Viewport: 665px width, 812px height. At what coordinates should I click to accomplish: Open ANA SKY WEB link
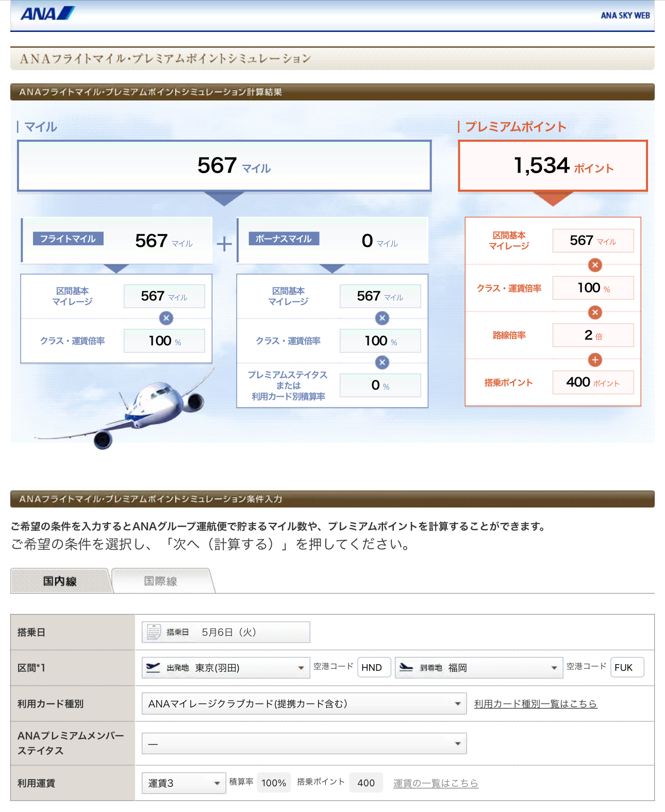pyautogui.click(x=625, y=15)
